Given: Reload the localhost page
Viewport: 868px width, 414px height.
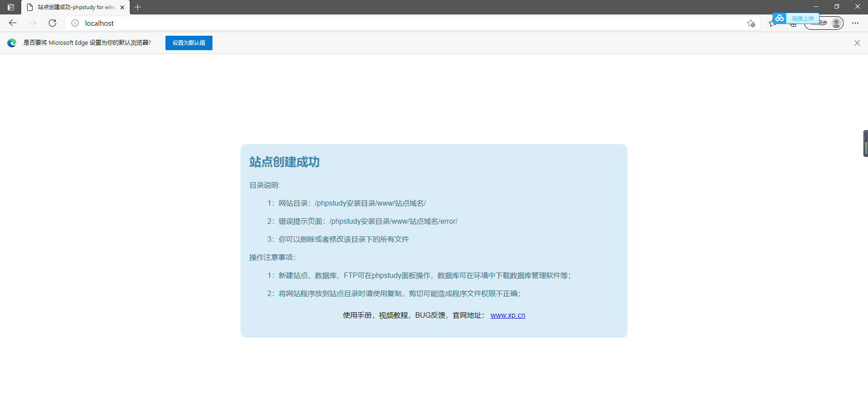Looking at the screenshot, I should 52,23.
